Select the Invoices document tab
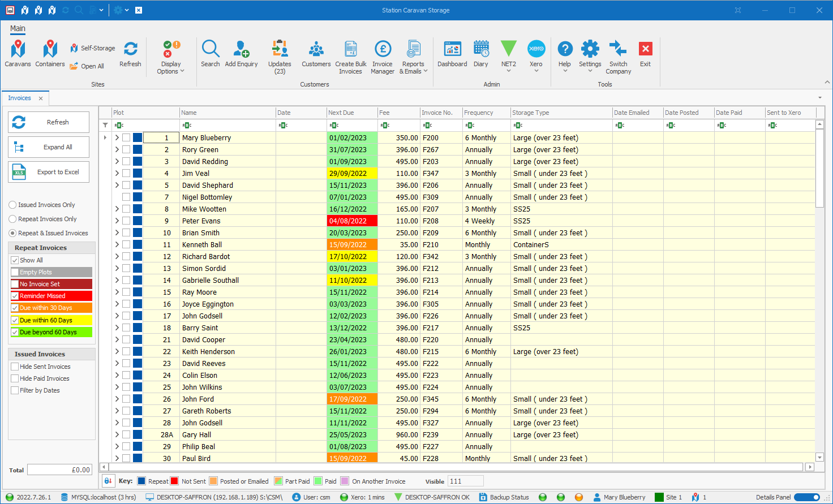Screen dimensions: 833x504 coord(20,98)
